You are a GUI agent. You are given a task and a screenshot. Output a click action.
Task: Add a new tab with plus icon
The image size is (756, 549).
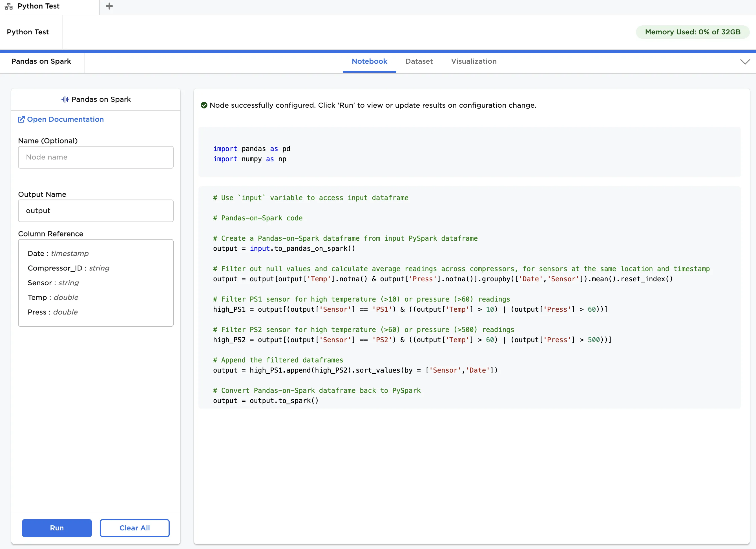tap(109, 6)
